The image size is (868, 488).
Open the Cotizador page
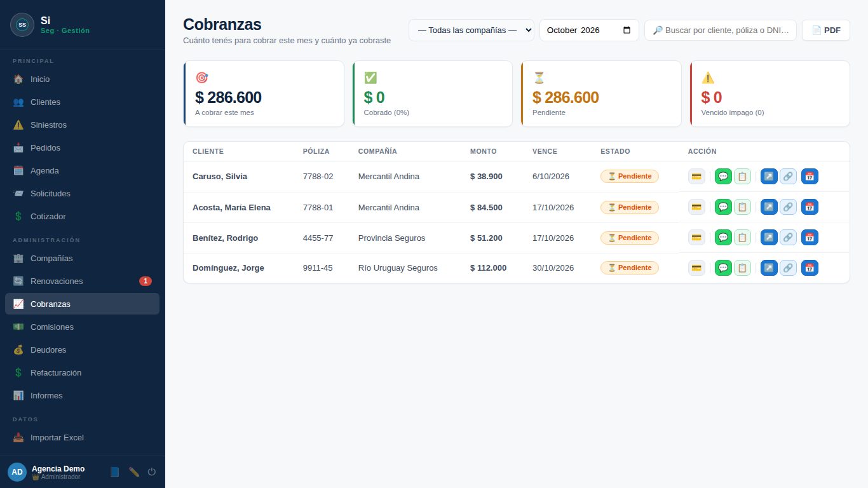tap(82, 217)
